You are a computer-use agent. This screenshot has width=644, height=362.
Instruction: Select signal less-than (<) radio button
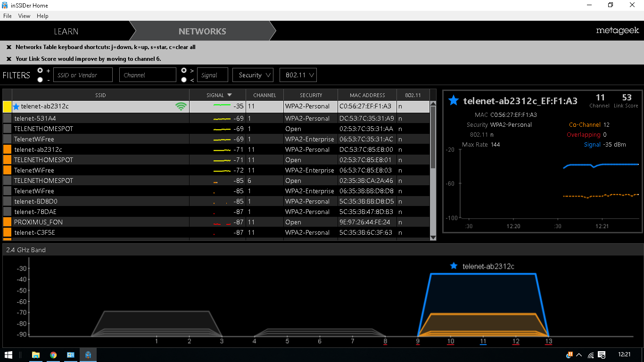coord(184,80)
